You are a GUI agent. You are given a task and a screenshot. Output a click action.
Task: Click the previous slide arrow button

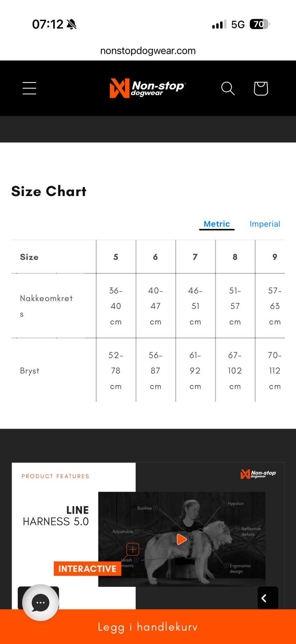click(x=268, y=598)
